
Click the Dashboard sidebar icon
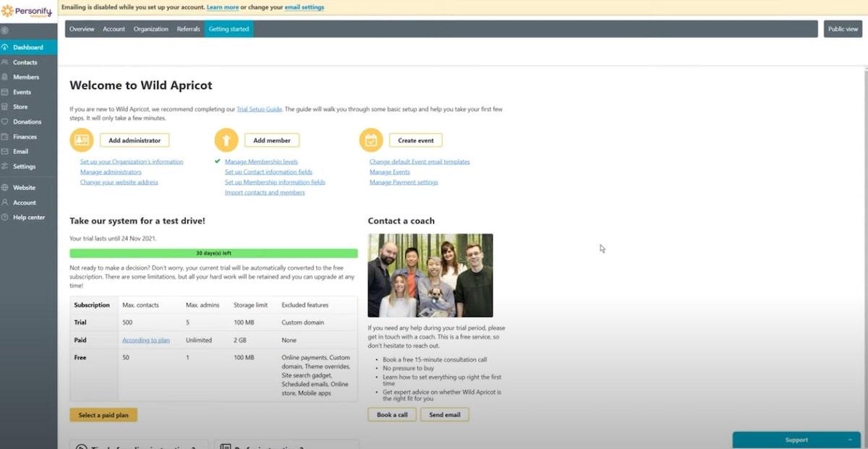pyautogui.click(x=5, y=47)
